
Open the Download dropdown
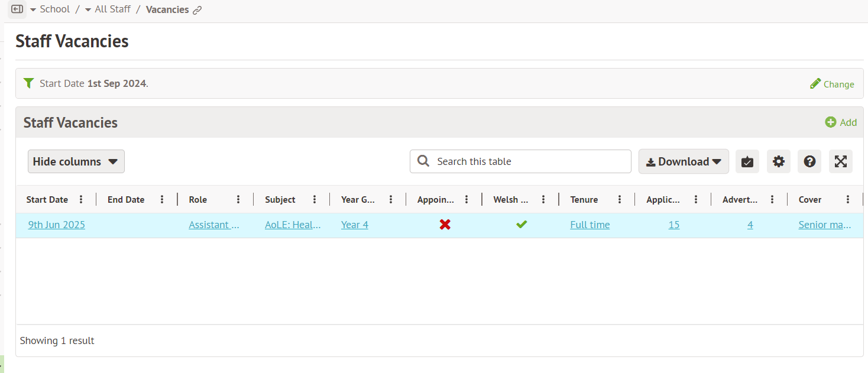pos(683,161)
